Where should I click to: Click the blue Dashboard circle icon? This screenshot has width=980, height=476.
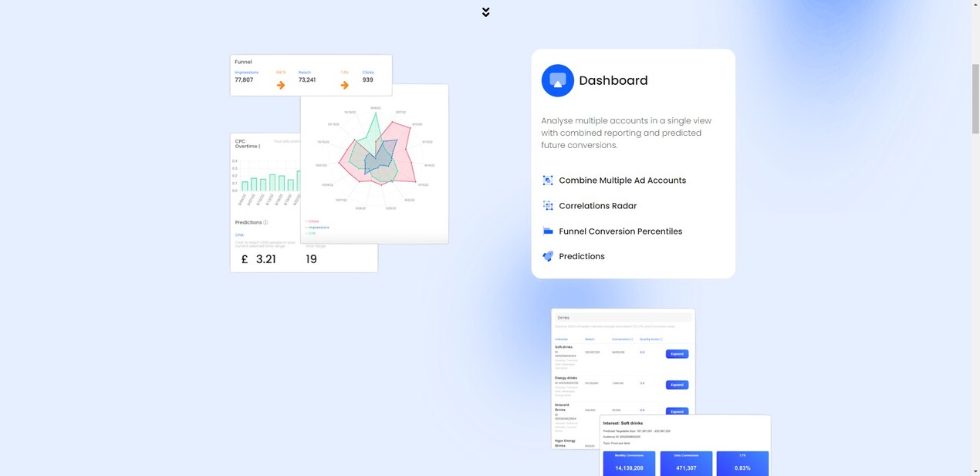pyautogui.click(x=557, y=80)
